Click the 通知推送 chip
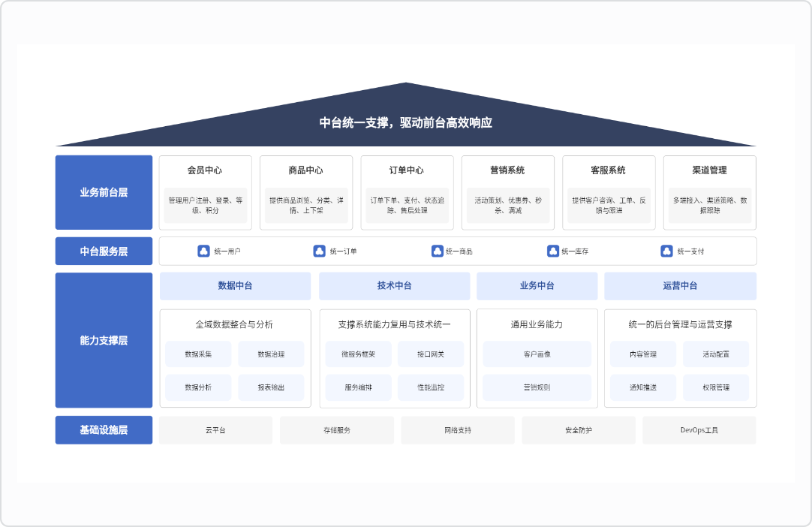Viewport: 812px width, 527px height. pyautogui.click(x=643, y=387)
